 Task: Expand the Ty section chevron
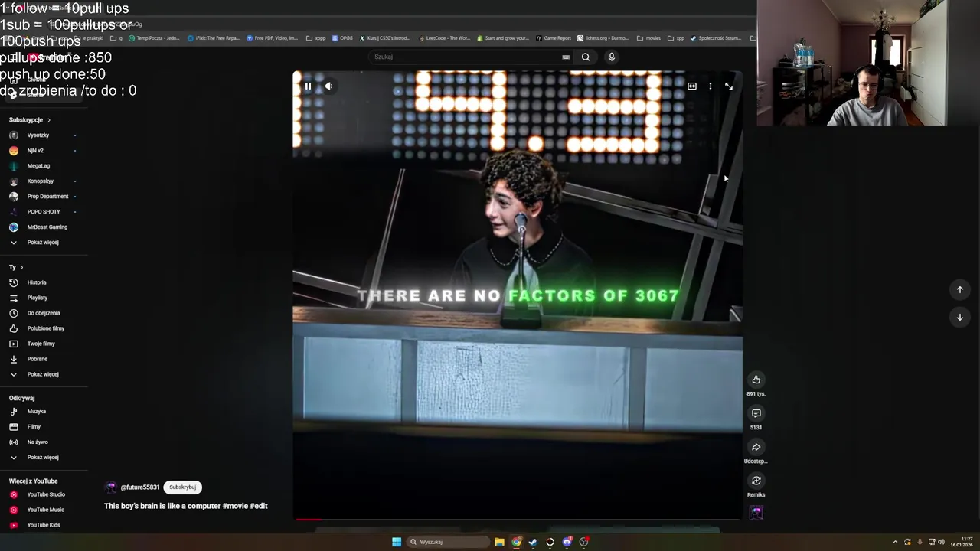21,267
